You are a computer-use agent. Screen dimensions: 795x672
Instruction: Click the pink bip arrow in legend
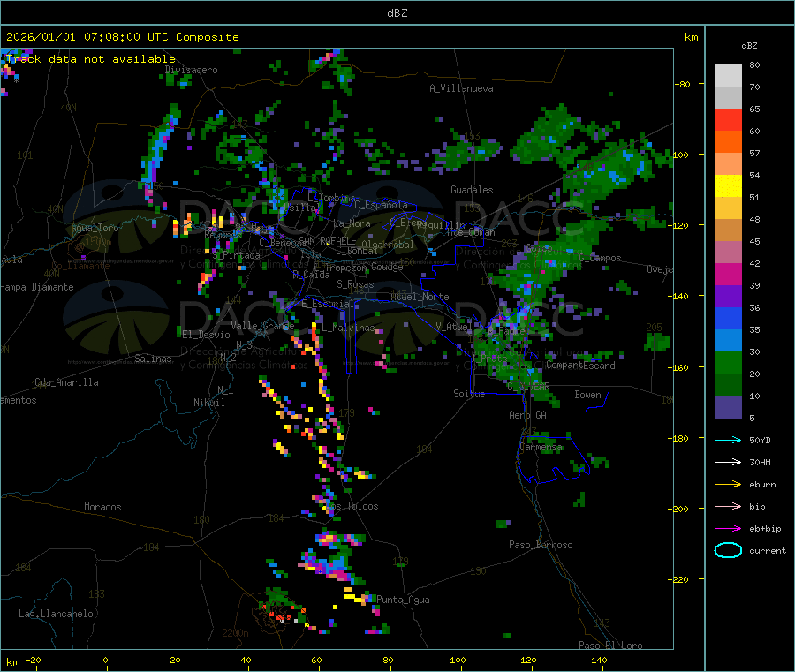point(728,506)
